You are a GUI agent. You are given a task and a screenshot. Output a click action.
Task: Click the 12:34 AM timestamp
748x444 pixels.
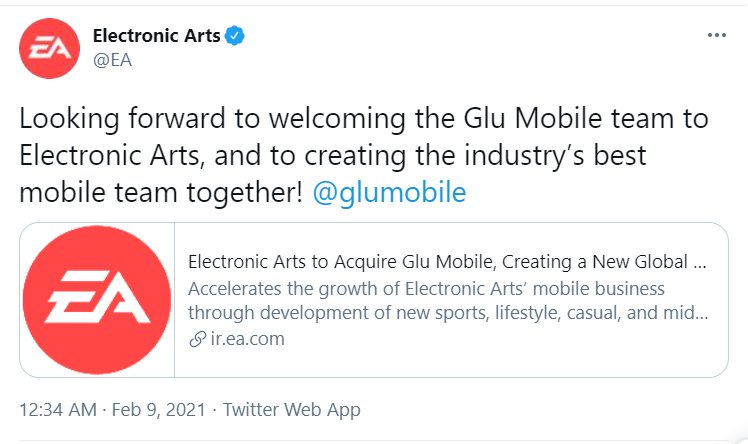pyautogui.click(x=56, y=410)
